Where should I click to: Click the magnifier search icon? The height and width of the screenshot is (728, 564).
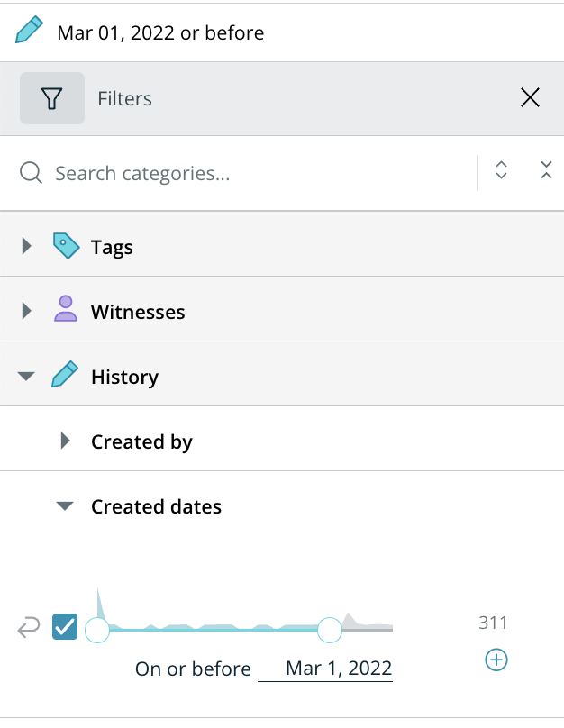tap(31, 173)
